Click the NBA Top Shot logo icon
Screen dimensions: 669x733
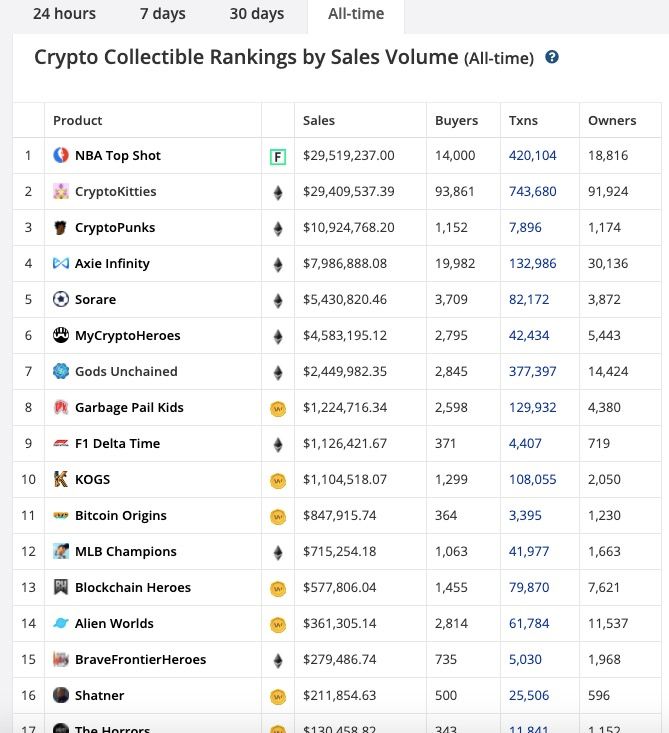click(61, 155)
